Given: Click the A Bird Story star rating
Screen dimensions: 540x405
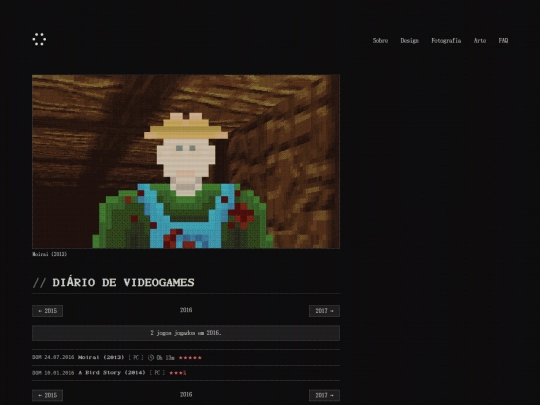Looking at the screenshot, I should coord(178,373).
